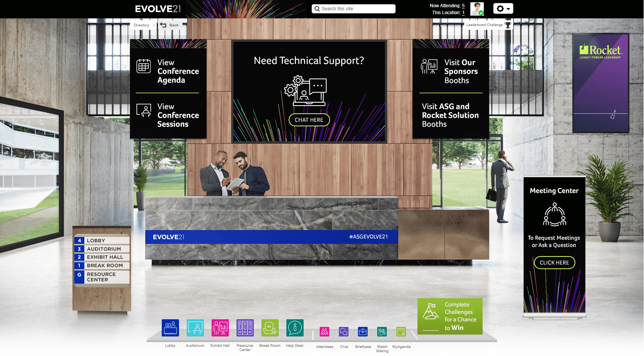Select EXHIBIT HALL floor 2 on sign
This screenshot has height=356, width=644.
tap(102, 257)
